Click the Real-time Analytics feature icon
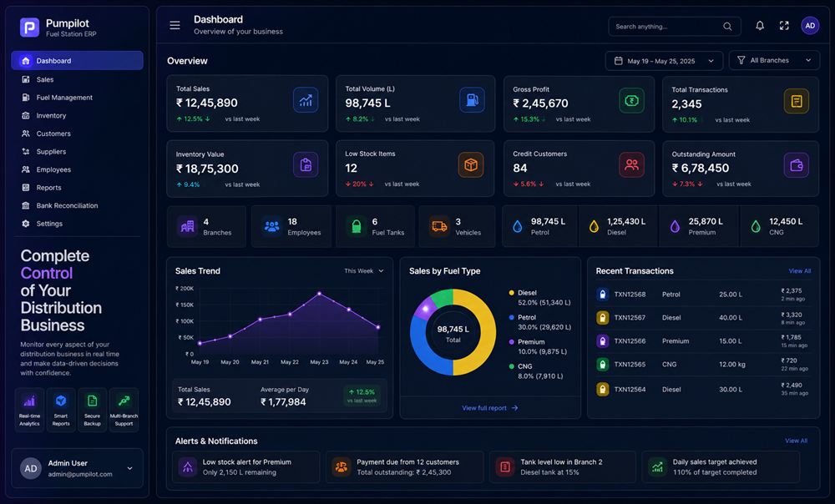The width and height of the screenshot is (835, 504). (29, 401)
